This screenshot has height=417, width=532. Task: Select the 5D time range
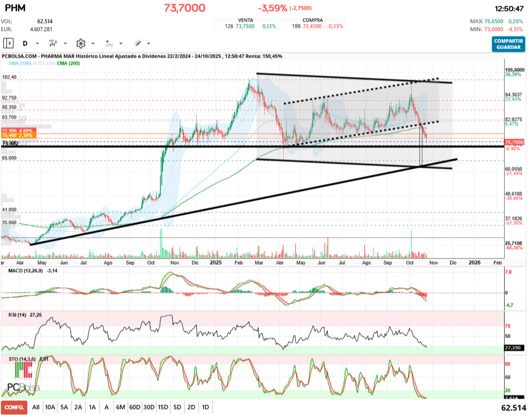pyautogui.click(x=177, y=407)
